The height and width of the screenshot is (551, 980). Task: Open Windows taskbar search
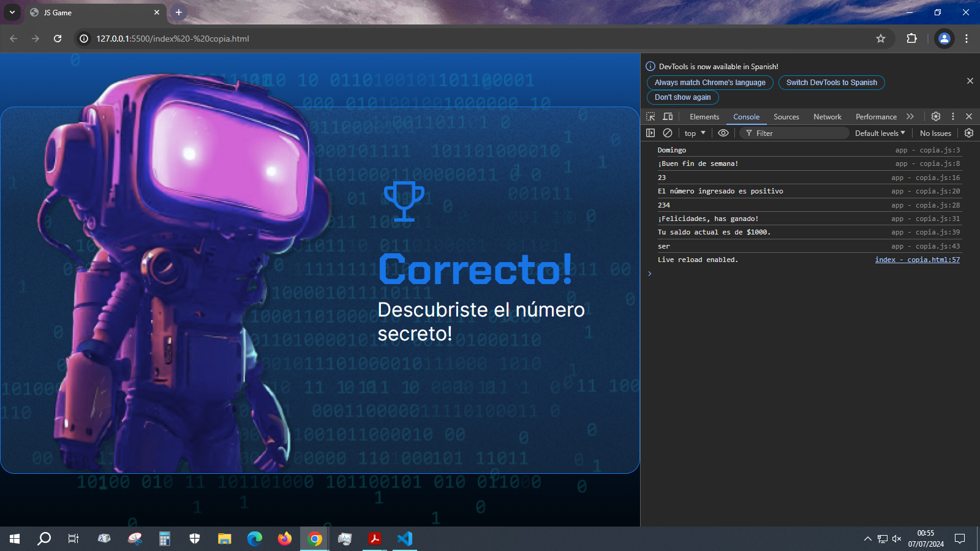[x=44, y=539]
